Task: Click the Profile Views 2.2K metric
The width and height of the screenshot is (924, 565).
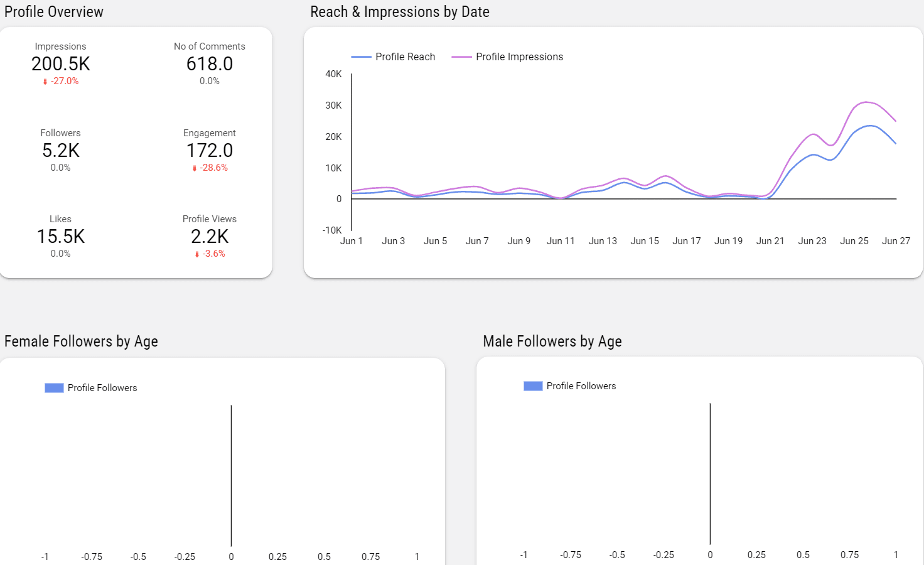Action: coord(210,237)
